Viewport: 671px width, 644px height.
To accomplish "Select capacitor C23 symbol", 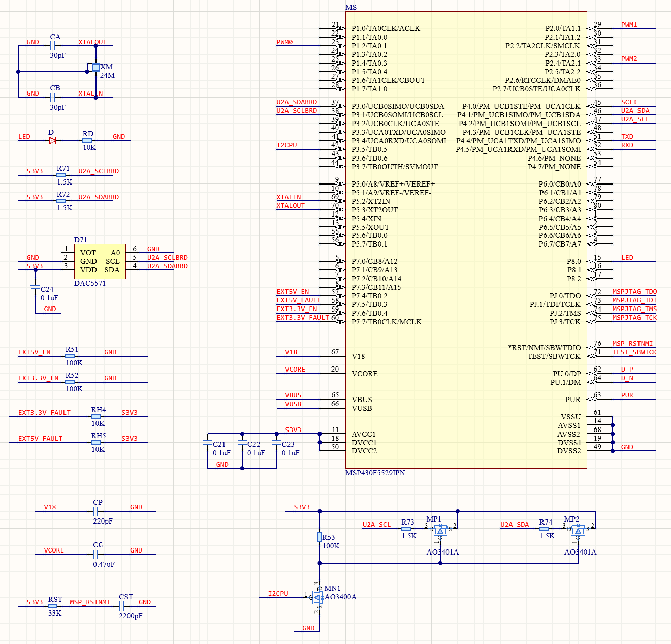I will [x=277, y=443].
